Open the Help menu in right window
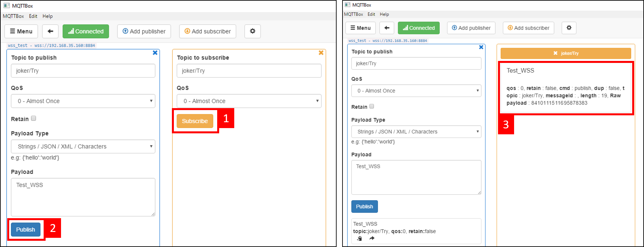Image resolution: width=644 pixels, height=247 pixels. pos(384,14)
